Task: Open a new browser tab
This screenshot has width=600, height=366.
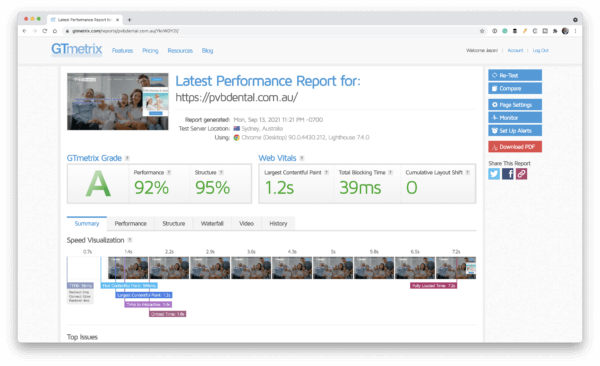Action: tap(129, 20)
